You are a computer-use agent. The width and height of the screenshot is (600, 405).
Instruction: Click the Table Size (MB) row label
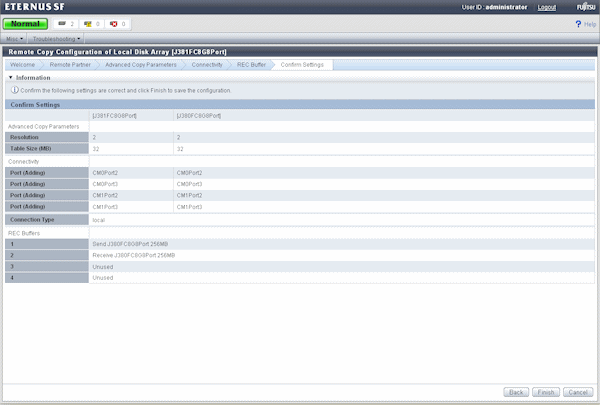point(47,149)
